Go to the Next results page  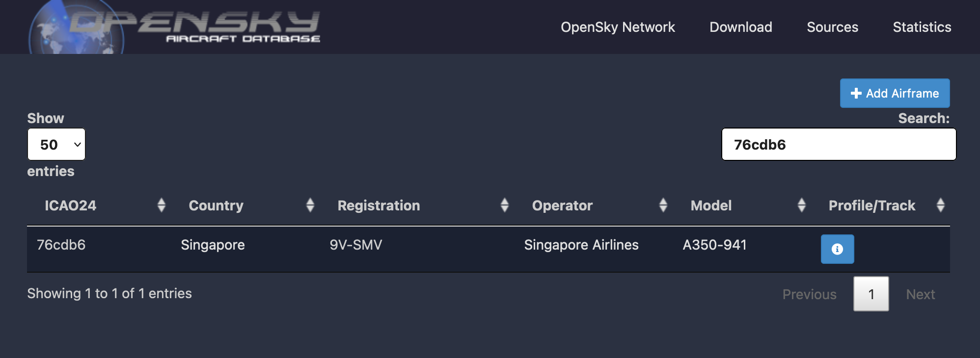(x=920, y=294)
